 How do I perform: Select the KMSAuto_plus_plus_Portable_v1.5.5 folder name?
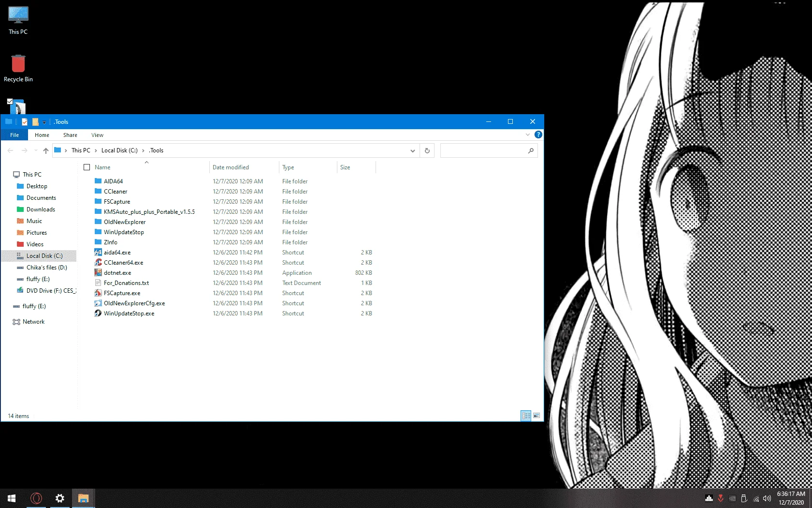tap(149, 212)
